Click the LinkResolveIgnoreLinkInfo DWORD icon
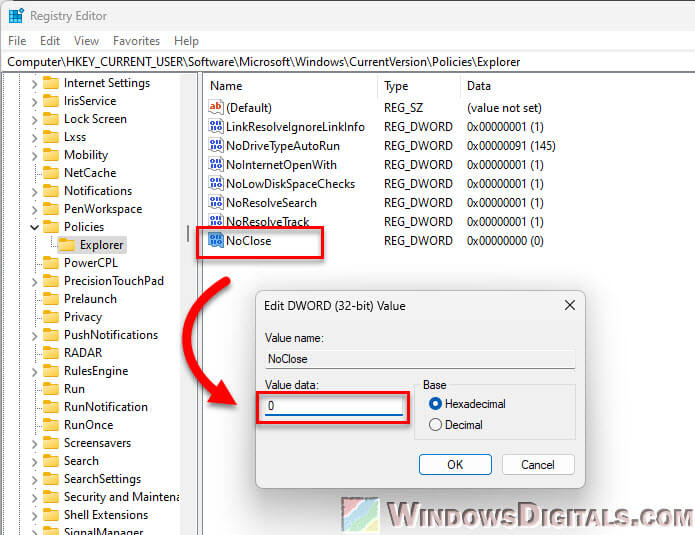This screenshot has height=535, width=695. click(x=215, y=126)
